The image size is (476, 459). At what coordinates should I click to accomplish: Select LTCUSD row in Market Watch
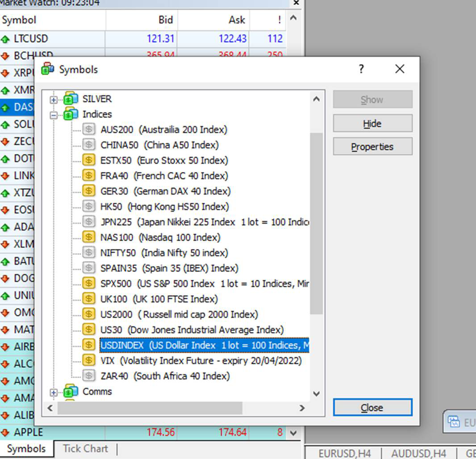(143, 39)
